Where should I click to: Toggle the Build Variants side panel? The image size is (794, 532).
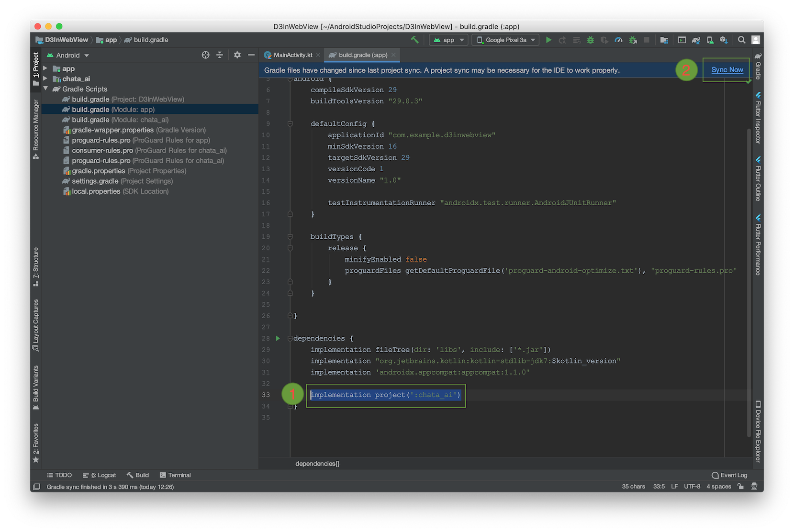tap(36, 388)
